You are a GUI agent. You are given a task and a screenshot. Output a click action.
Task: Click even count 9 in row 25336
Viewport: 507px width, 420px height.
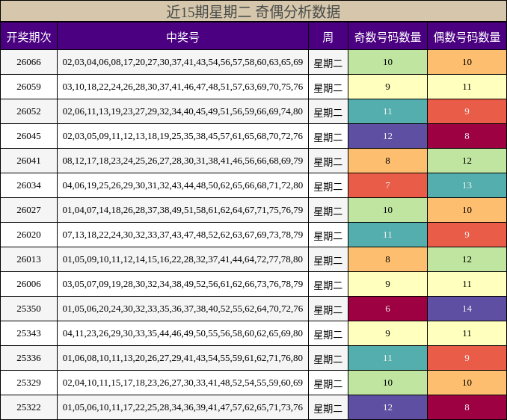pos(467,358)
